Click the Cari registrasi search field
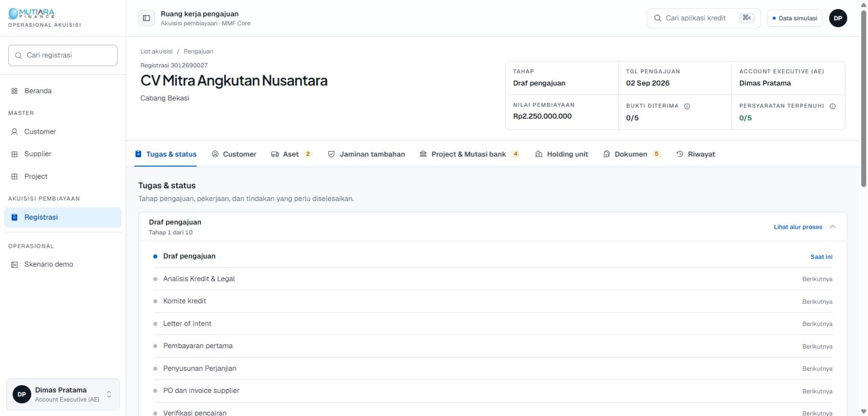Viewport: 868px width, 416px height. [63, 56]
